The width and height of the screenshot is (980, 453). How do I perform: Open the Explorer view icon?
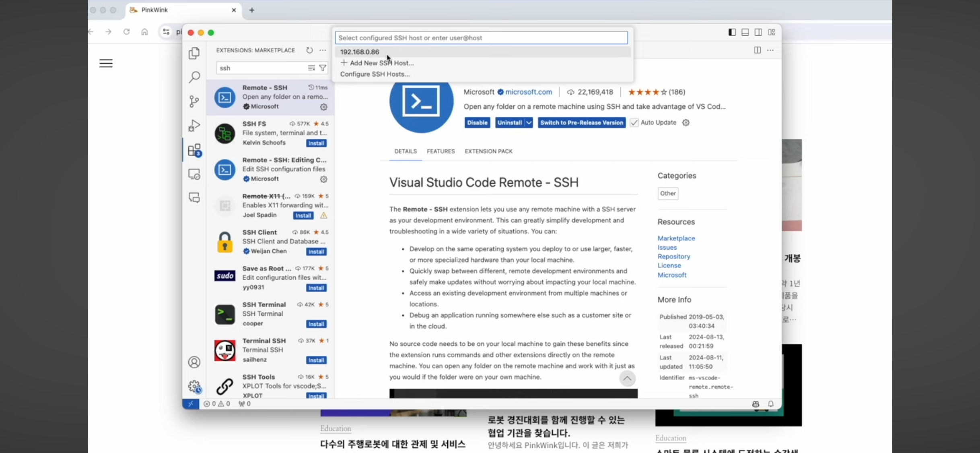click(x=194, y=53)
